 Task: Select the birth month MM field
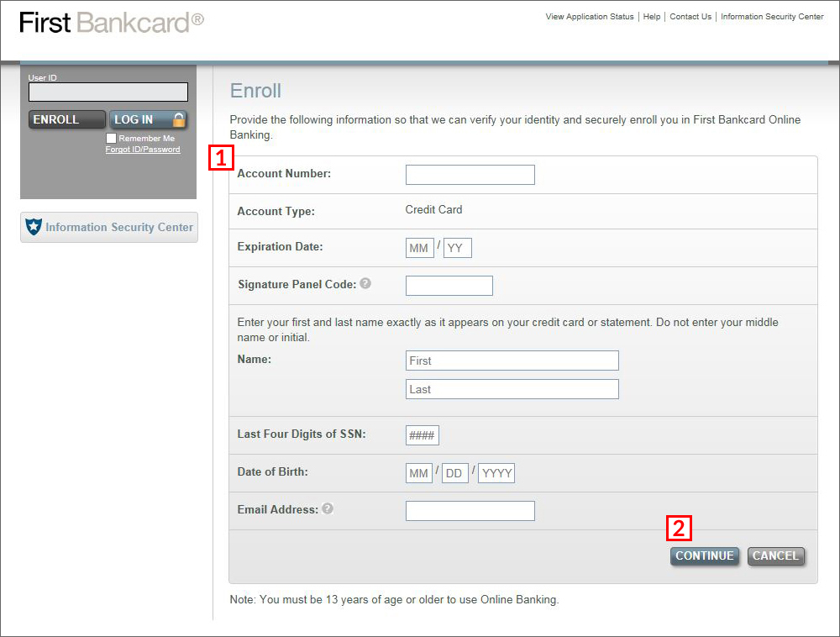[x=419, y=473]
